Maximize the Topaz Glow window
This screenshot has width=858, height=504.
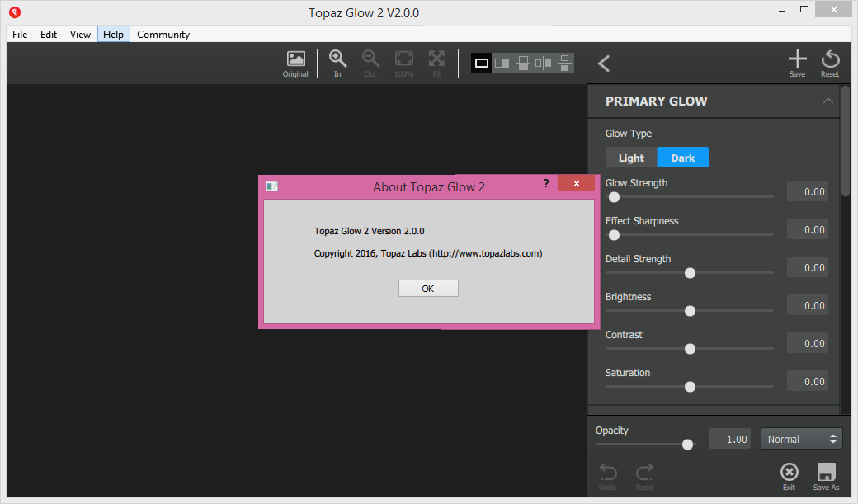pyautogui.click(x=804, y=9)
